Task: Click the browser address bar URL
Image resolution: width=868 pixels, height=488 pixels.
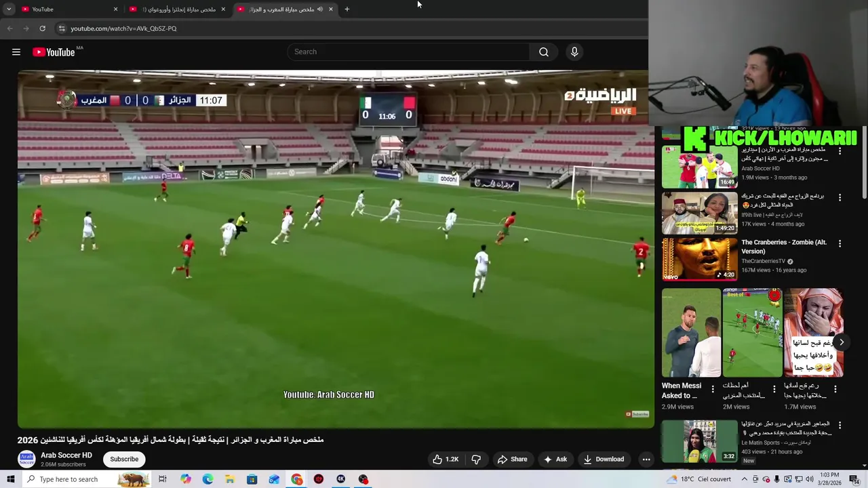Action: [x=123, y=28]
